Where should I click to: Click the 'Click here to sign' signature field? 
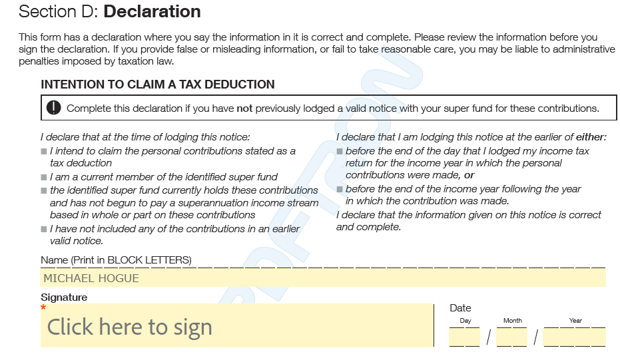pyautogui.click(x=237, y=325)
